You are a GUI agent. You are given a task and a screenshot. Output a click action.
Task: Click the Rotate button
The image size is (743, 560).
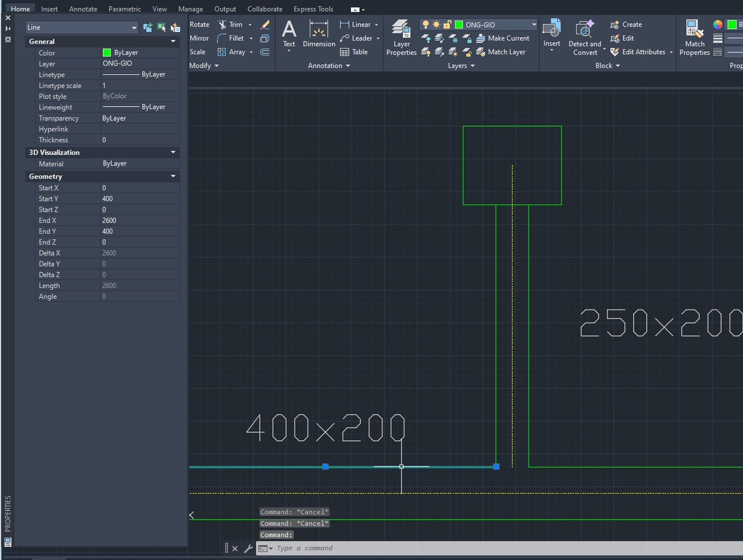[x=199, y=24]
